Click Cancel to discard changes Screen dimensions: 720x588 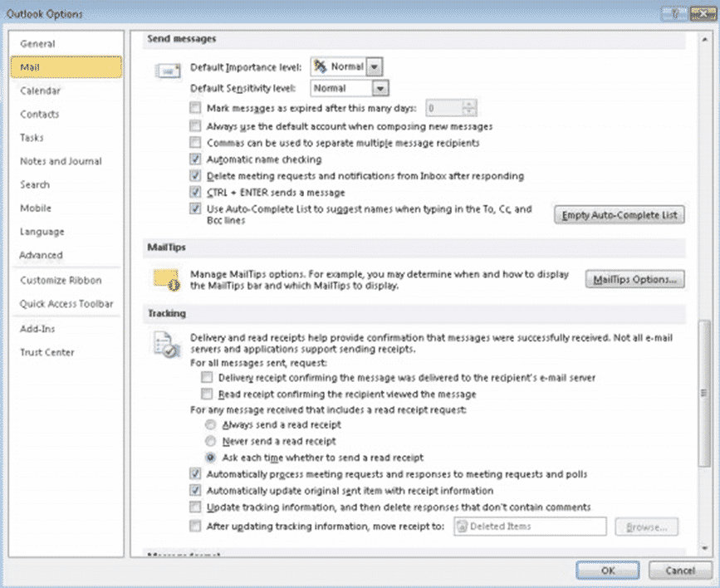click(x=680, y=570)
